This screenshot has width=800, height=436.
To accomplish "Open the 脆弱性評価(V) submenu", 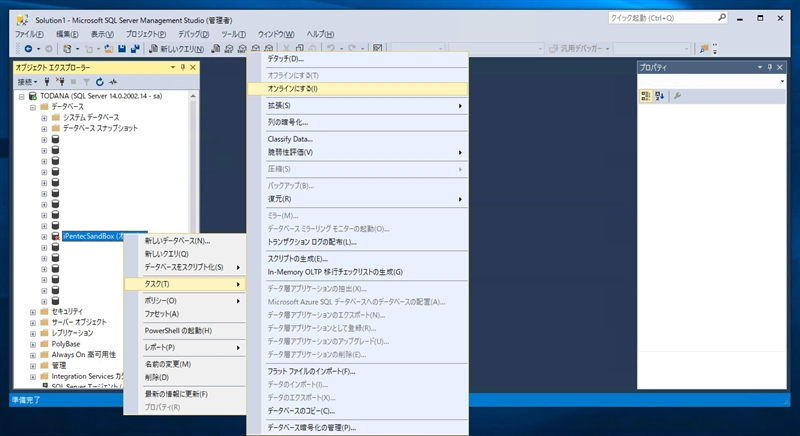I will pos(357,152).
